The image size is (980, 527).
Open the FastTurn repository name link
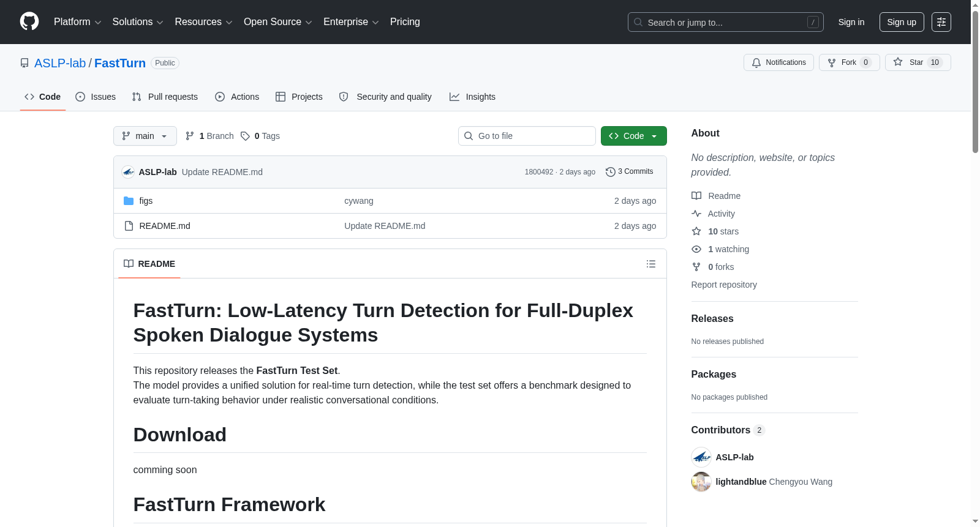pos(120,63)
